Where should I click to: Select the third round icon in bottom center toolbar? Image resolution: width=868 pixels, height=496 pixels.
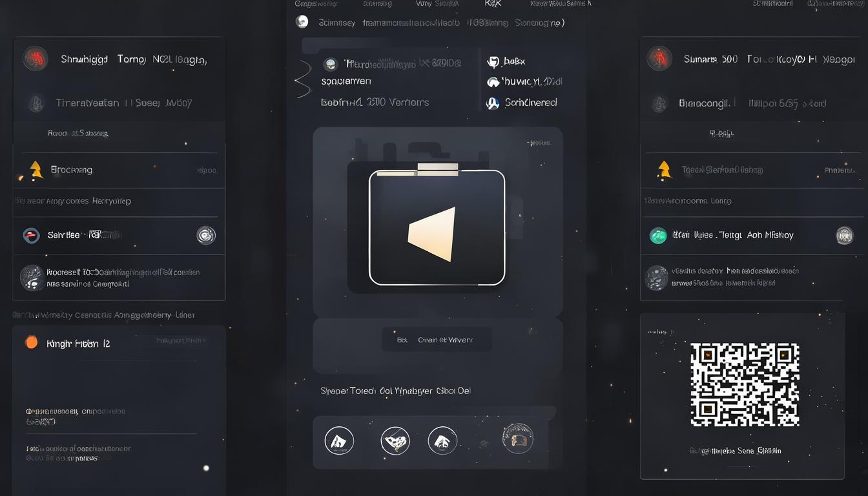[442, 441]
